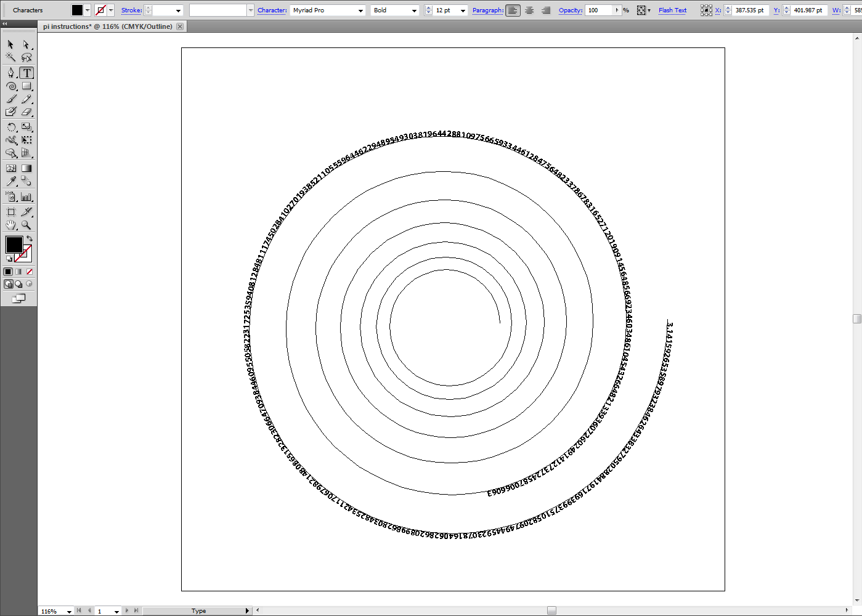Open artboard number dropdown at bottom
862x616 pixels.
pos(116,611)
